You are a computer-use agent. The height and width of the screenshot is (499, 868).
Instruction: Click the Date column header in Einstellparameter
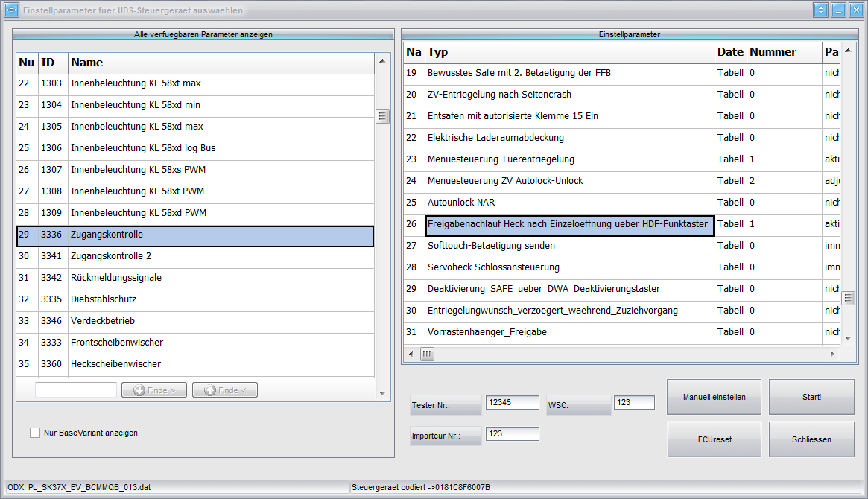coord(731,52)
